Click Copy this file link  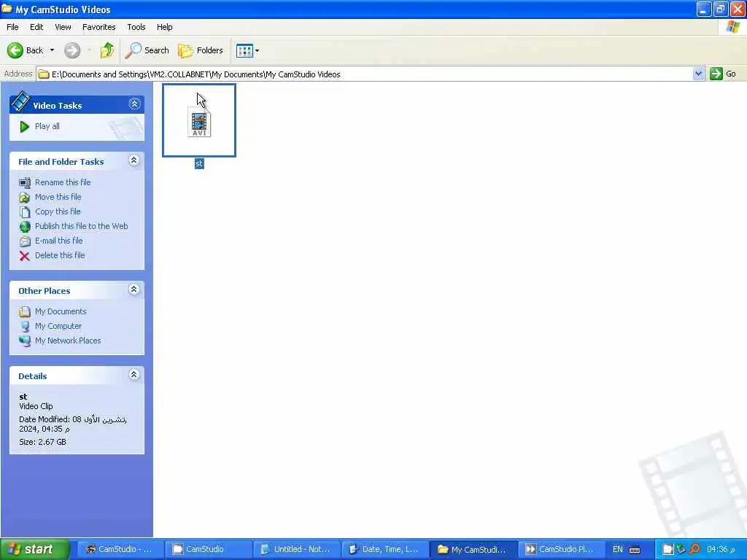58,211
